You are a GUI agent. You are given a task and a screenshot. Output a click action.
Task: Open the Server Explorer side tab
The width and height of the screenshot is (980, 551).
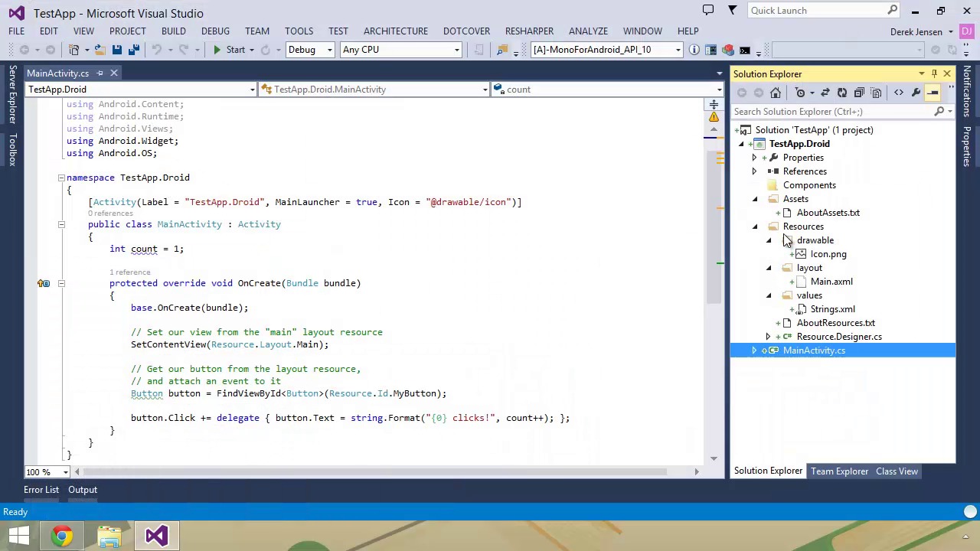[13, 94]
